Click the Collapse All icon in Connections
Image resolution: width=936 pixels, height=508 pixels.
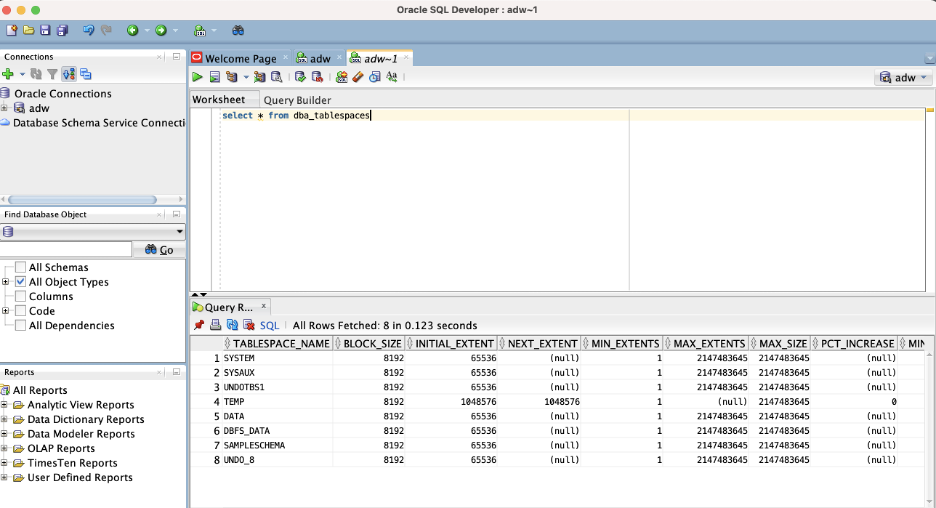[x=86, y=74]
